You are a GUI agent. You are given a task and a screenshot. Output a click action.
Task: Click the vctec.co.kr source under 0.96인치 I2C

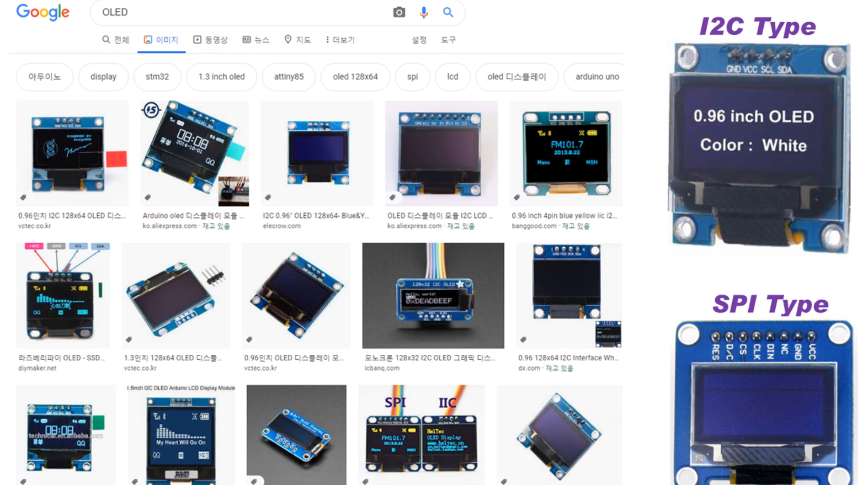35,226
